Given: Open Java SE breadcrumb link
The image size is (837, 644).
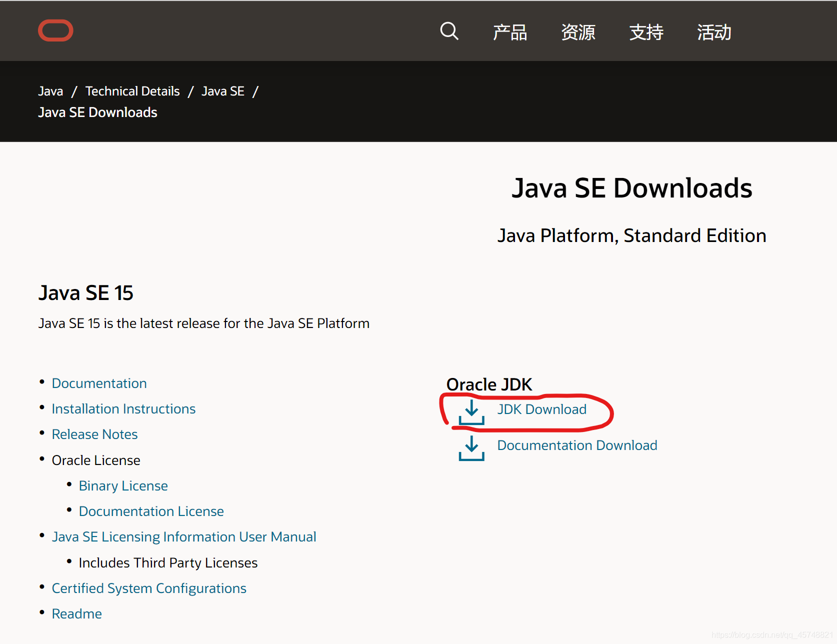Looking at the screenshot, I should click(x=223, y=91).
